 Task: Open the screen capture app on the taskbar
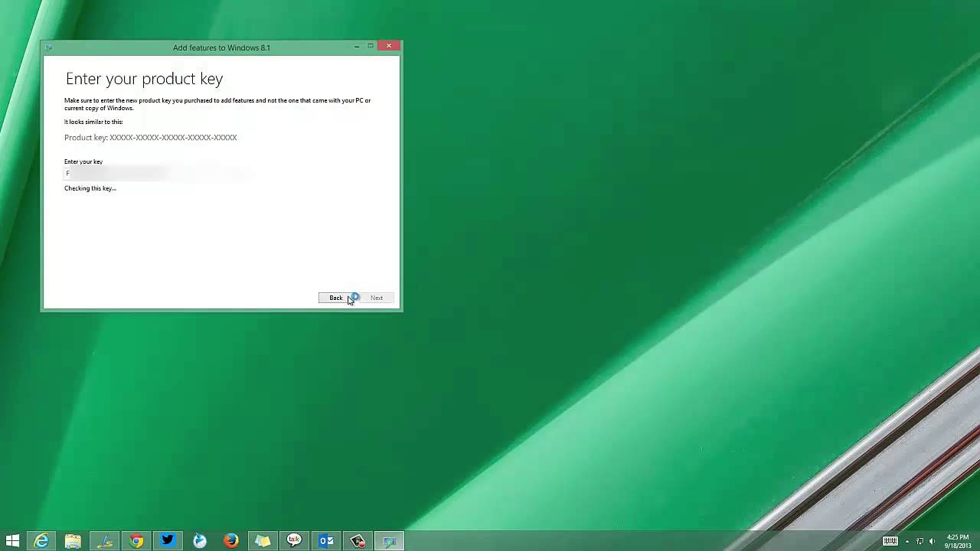click(358, 541)
